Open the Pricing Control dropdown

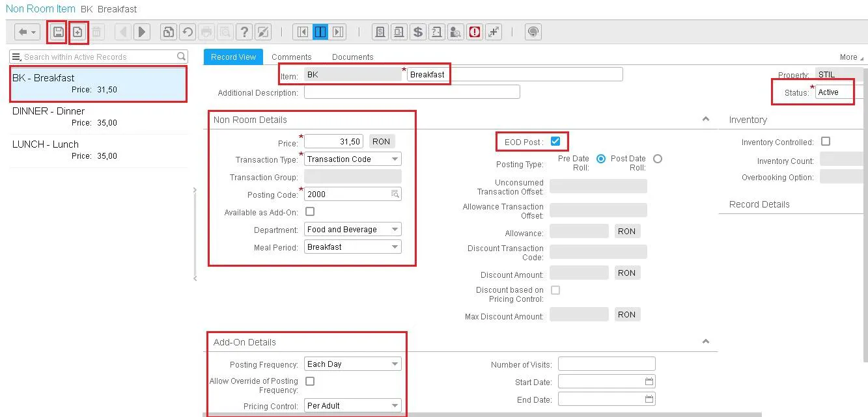tap(353, 405)
